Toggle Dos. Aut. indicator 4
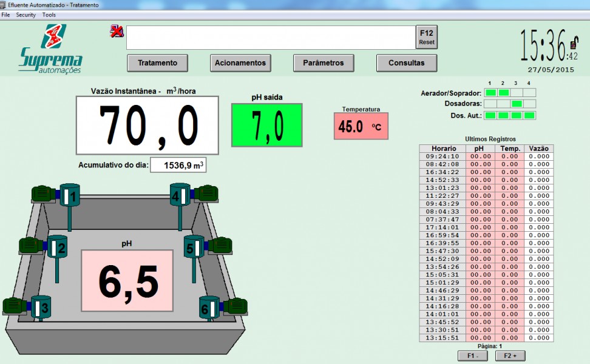The height and width of the screenshot is (364, 590). tap(529, 115)
